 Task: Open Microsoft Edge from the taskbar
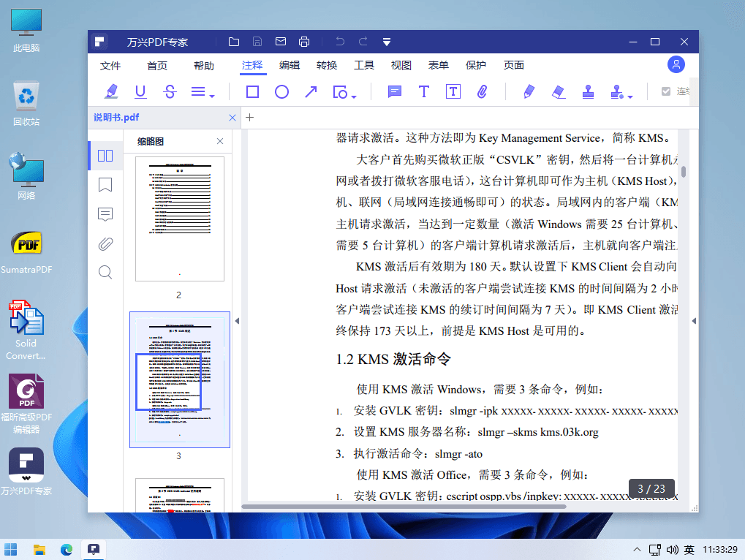67,550
